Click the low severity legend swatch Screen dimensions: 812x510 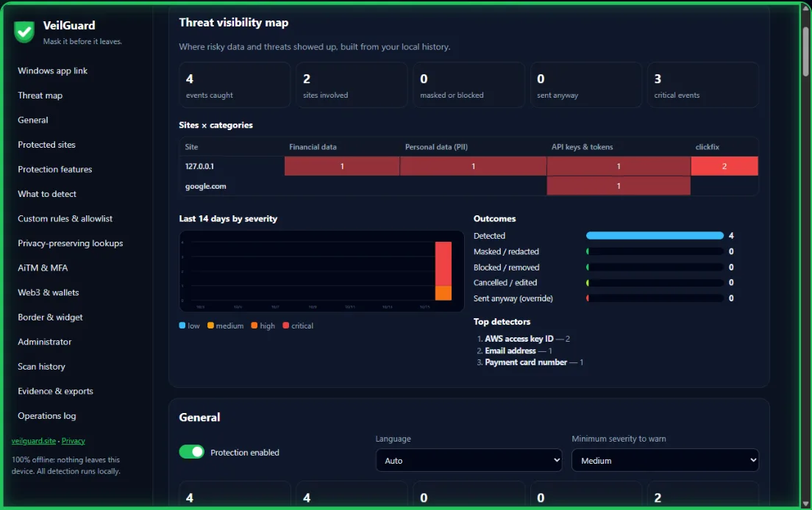[x=182, y=326]
